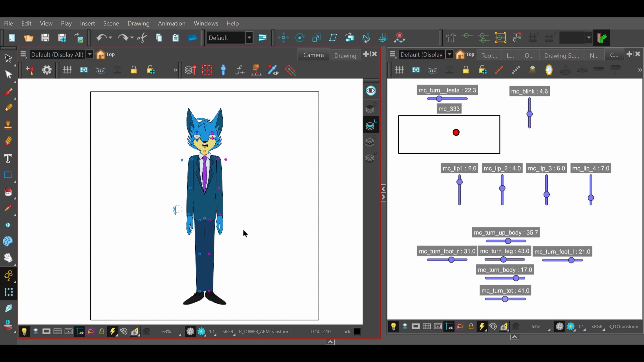
Task: Toggle the eye visibility button beside Camera view
Action: click(371, 90)
